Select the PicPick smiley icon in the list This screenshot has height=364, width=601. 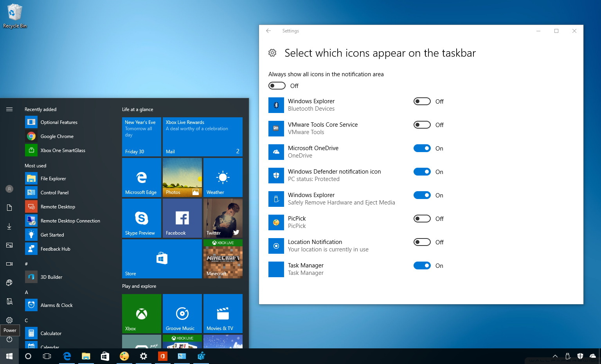click(276, 222)
